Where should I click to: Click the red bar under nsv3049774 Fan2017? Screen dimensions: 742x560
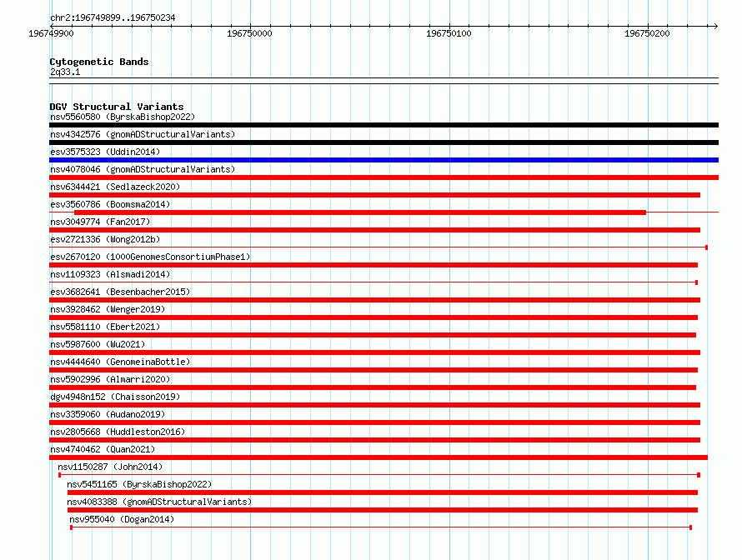point(375,230)
